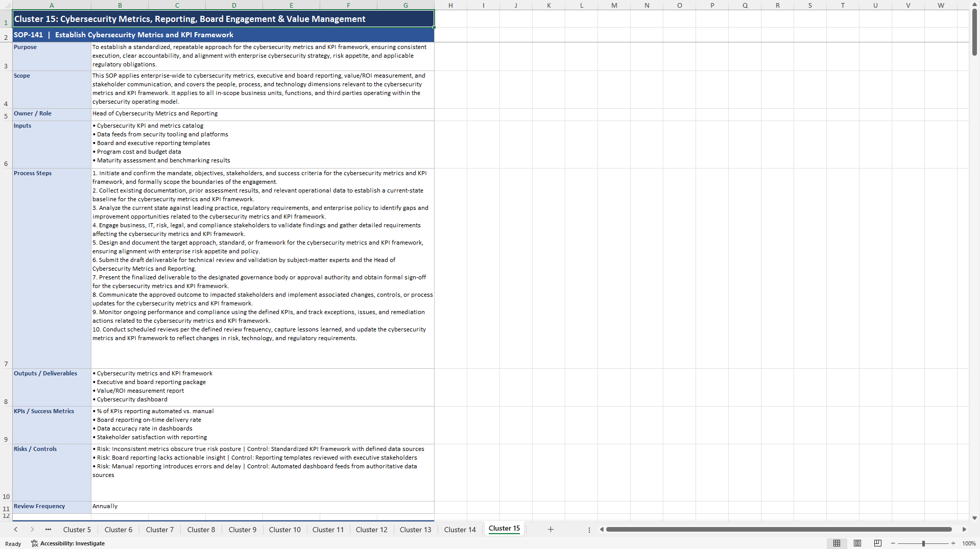Select the Scope label cell

pyautogui.click(x=52, y=89)
